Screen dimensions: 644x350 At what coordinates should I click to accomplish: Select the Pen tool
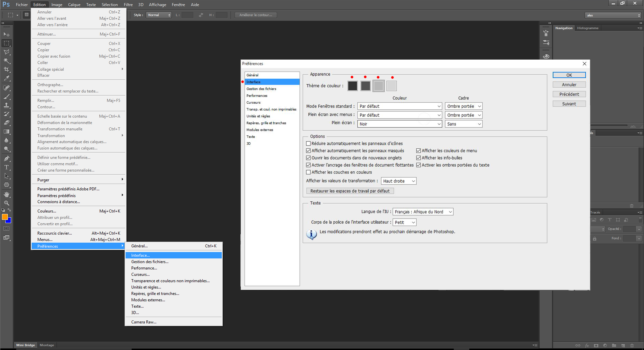6,158
